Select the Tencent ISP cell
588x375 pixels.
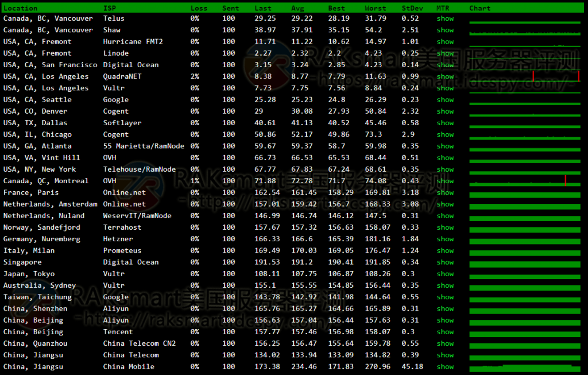point(118,333)
